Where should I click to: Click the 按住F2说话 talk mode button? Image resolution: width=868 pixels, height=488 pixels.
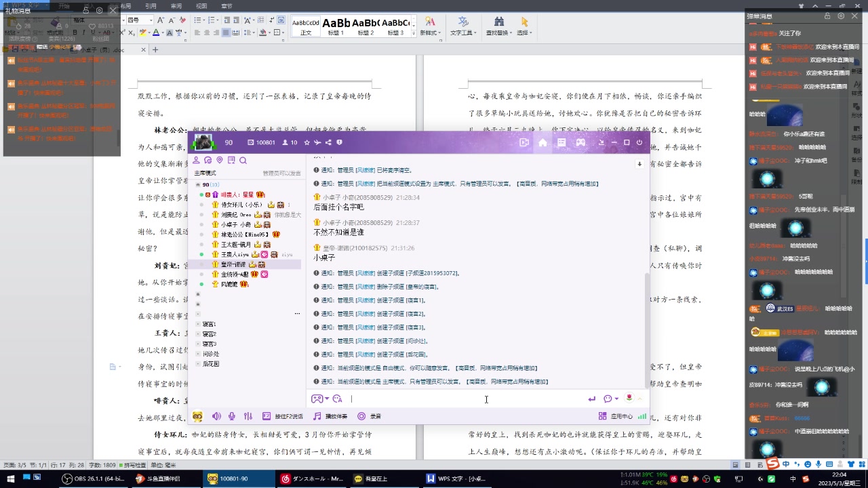coord(283,416)
